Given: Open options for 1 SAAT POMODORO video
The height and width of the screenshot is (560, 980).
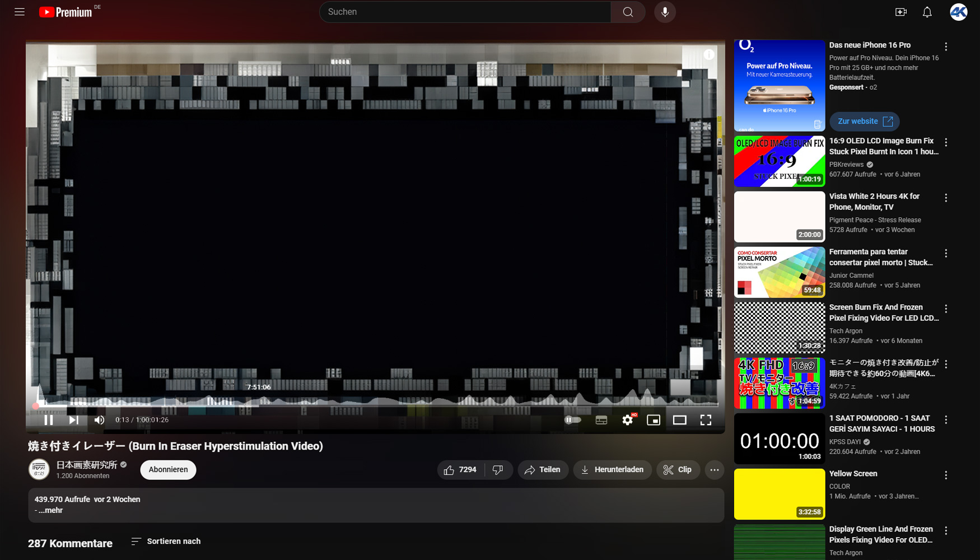Looking at the screenshot, I should click(x=946, y=419).
